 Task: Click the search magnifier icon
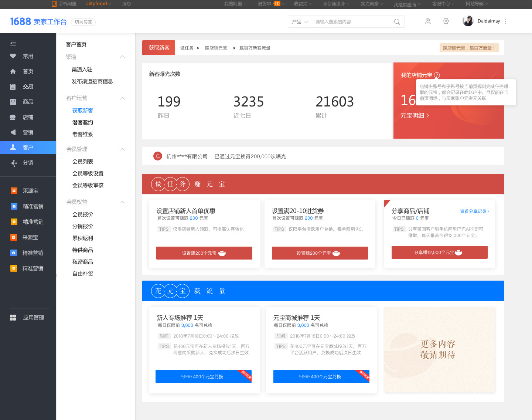[397, 22]
